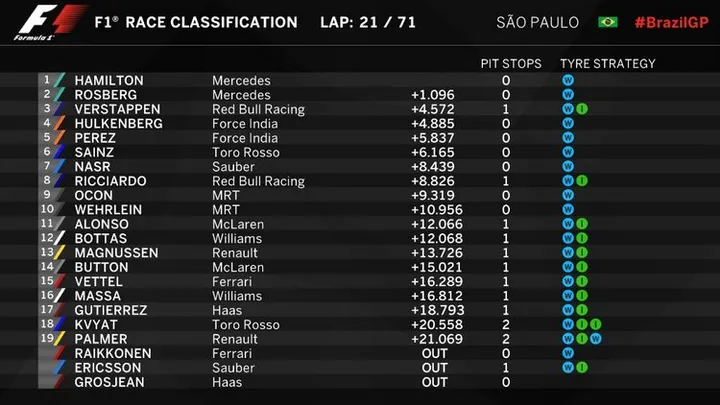Click Grosjean's OUT status
720x405 pixels.
[x=434, y=382]
